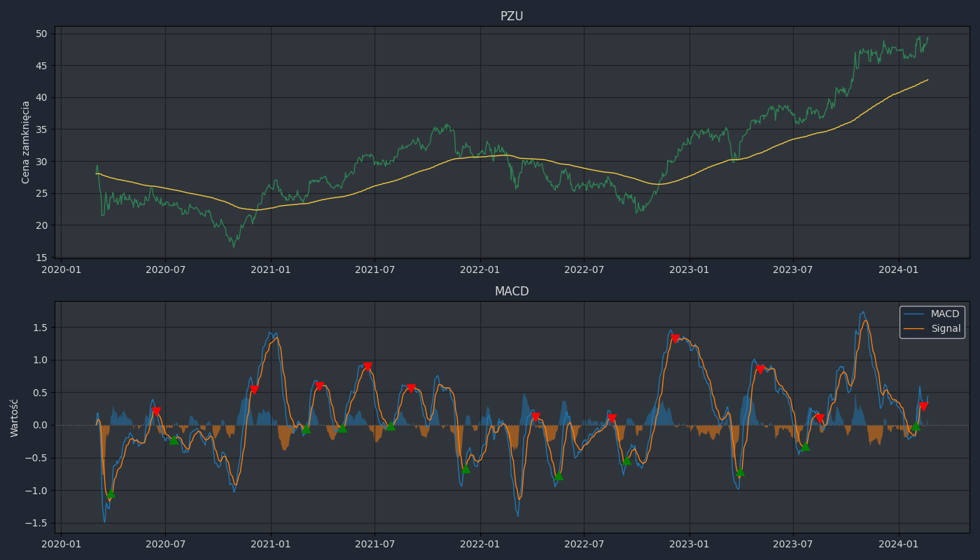The width and height of the screenshot is (980, 560).
Task: Click 2022-01 date label under the MACD chart
Action: (x=480, y=544)
